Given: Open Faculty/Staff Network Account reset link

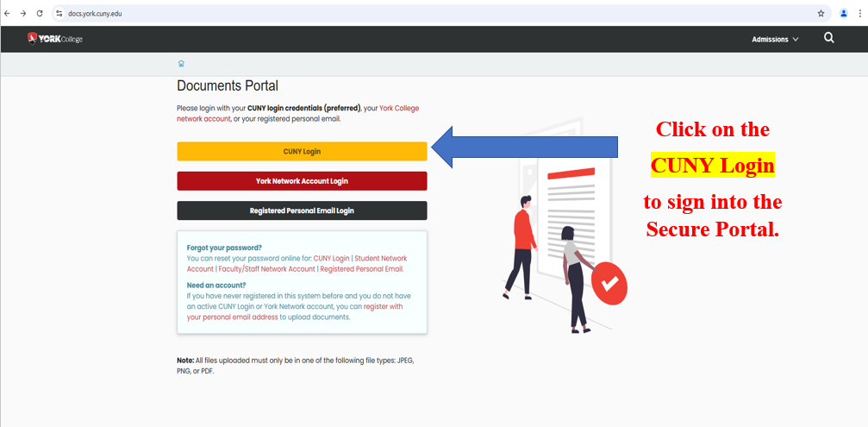Looking at the screenshot, I should [x=267, y=269].
